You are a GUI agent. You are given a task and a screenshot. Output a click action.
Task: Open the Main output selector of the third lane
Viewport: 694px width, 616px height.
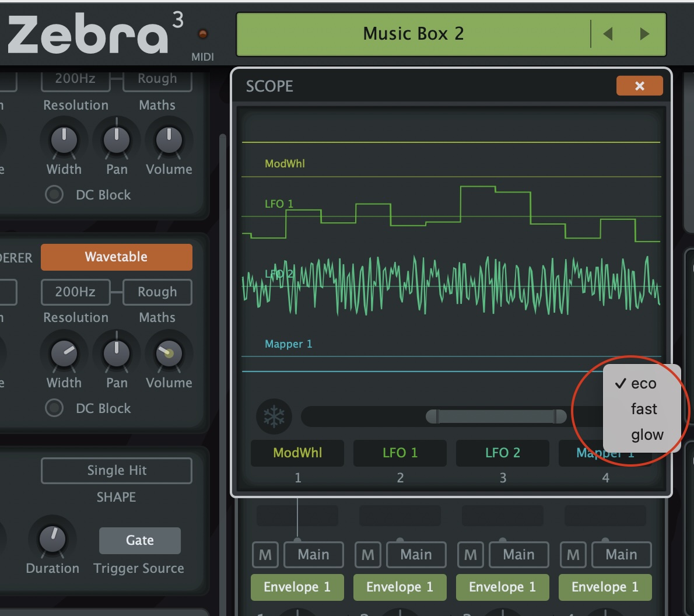click(x=518, y=554)
